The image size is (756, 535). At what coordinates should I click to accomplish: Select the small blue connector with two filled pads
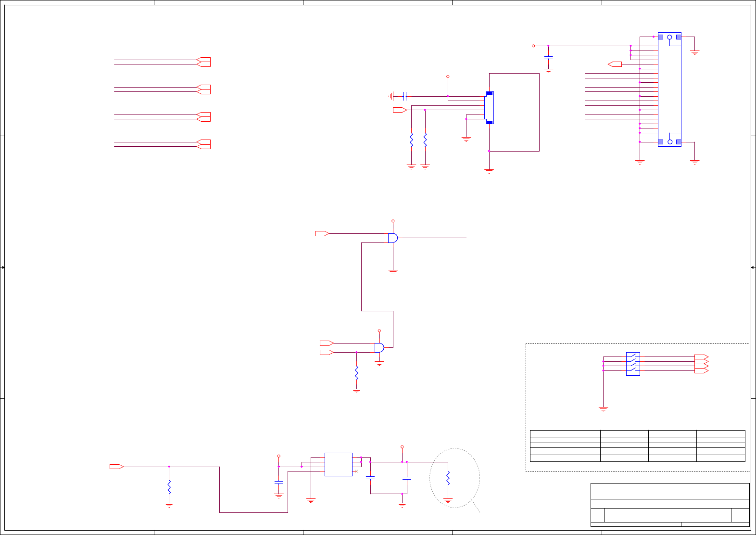[x=490, y=108]
